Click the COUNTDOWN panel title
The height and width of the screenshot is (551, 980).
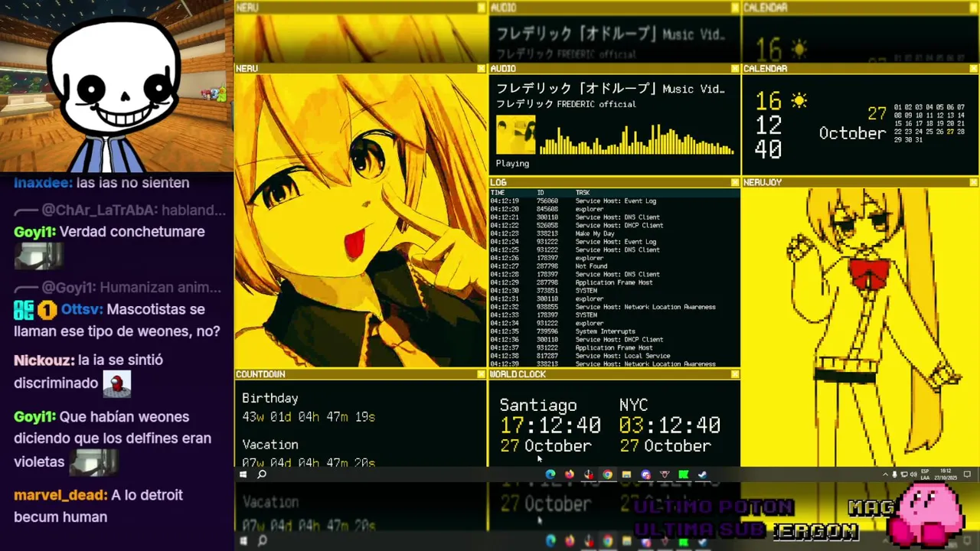(260, 374)
